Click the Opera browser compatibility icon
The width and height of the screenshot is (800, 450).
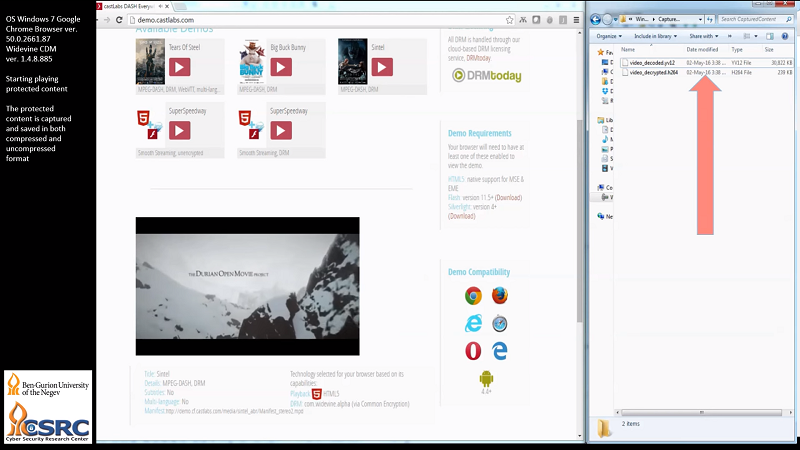click(473, 351)
